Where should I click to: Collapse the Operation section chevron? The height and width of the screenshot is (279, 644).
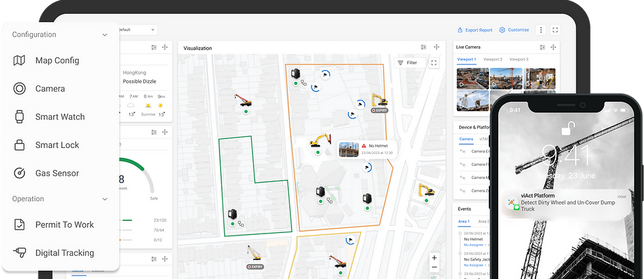[104, 199]
